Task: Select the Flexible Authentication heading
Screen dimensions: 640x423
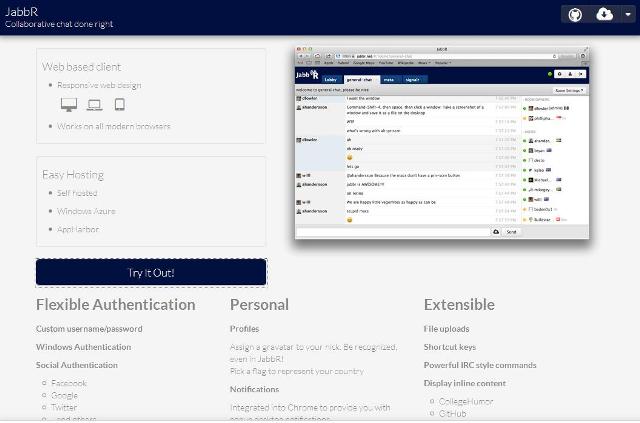Action: 116,305
